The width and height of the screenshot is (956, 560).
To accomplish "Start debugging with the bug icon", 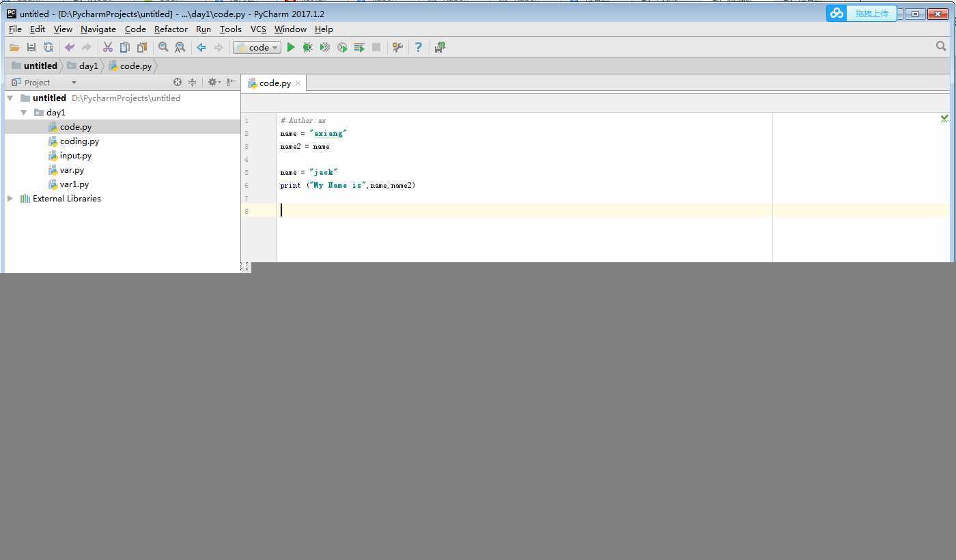I will point(308,47).
